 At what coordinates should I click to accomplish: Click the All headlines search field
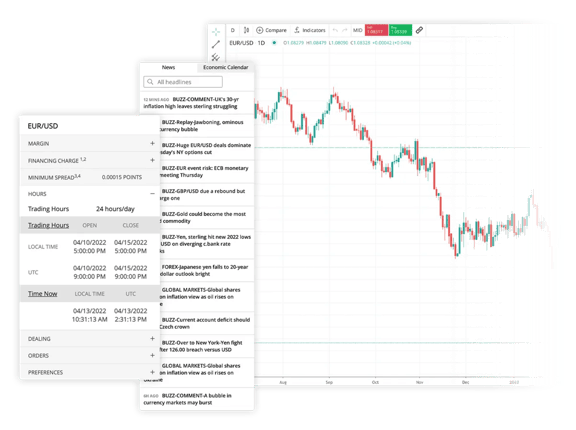click(x=183, y=82)
